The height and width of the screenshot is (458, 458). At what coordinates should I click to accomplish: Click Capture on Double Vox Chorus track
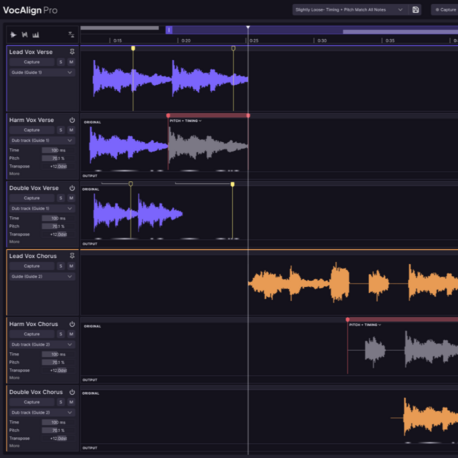click(x=32, y=402)
